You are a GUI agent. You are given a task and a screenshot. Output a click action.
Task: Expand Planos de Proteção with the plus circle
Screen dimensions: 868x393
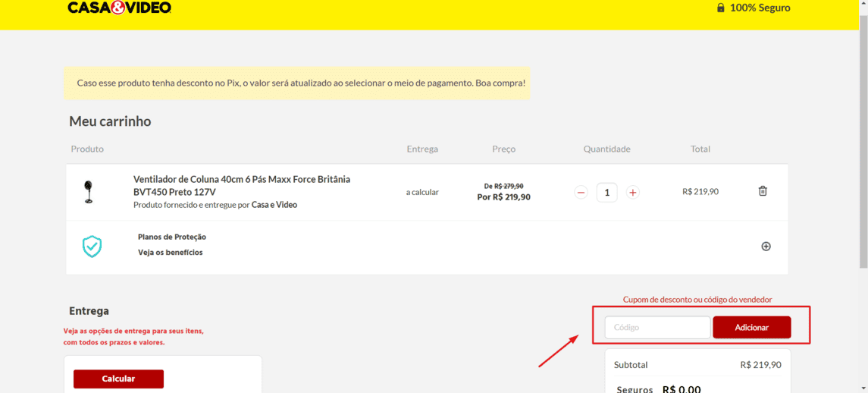[766, 247]
